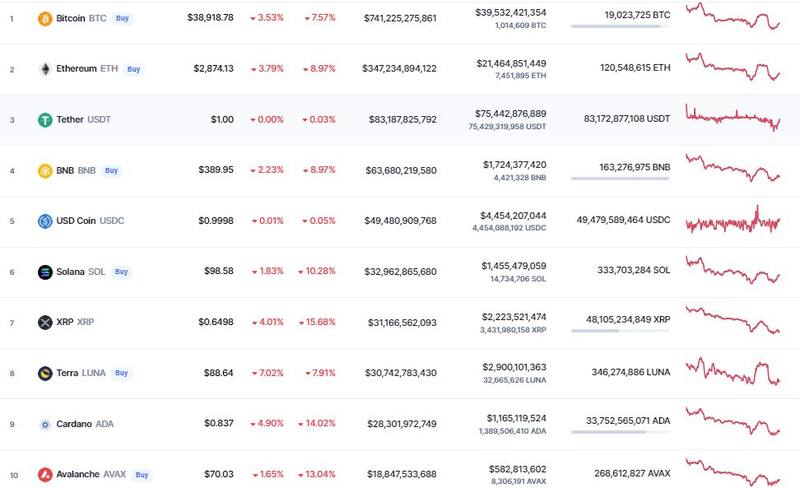Open Bitcoin's 7-day price sparkline chart
The height and width of the screenshot is (488, 800).
tap(733, 17)
